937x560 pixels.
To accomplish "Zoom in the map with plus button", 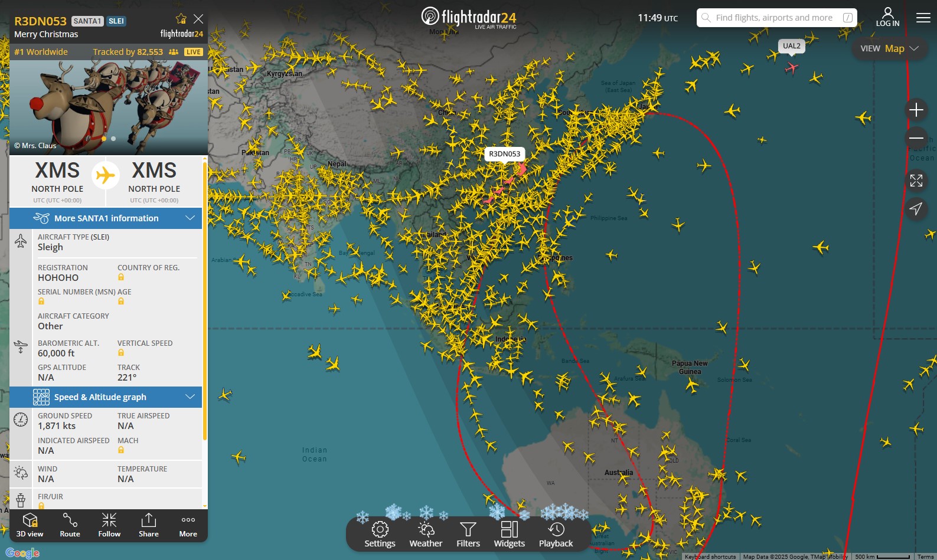I will point(916,110).
